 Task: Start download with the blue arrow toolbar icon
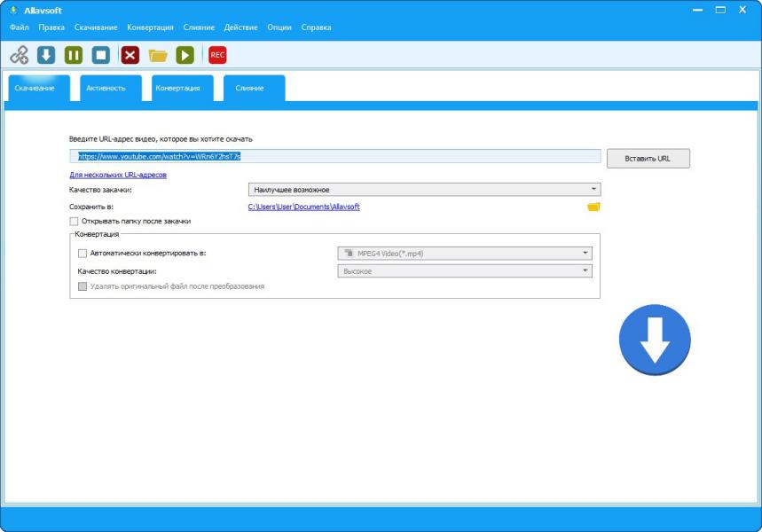point(46,55)
